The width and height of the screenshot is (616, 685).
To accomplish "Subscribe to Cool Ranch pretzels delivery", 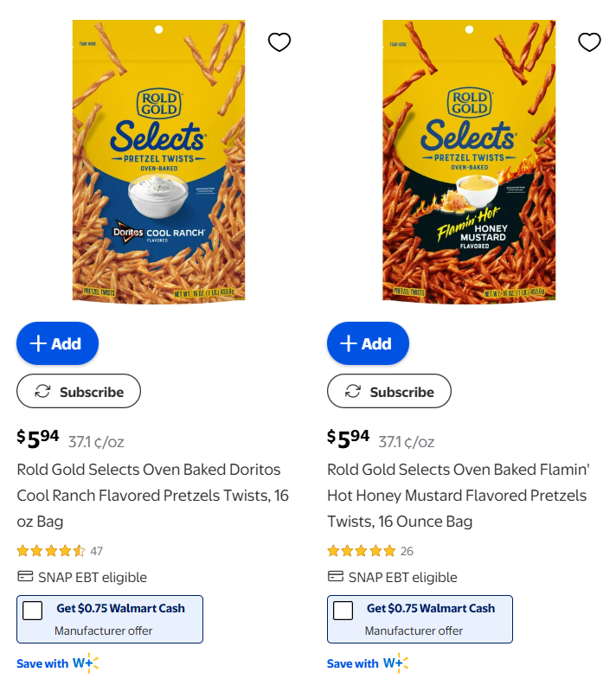I will (79, 392).
